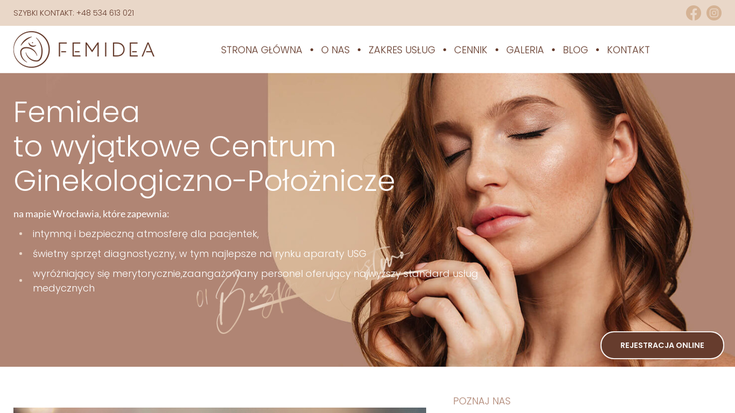The image size is (735, 413).
Task: Call the quick contact phone number
Action: coord(105,13)
